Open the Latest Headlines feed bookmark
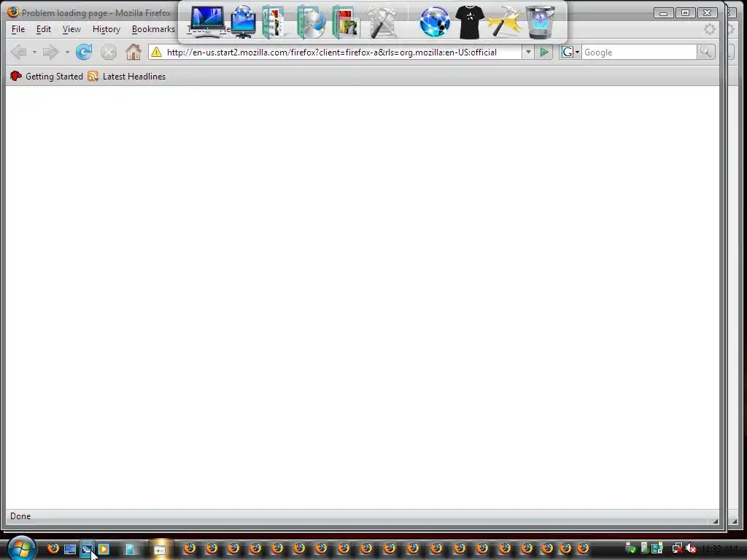The height and width of the screenshot is (560, 747). (x=127, y=76)
